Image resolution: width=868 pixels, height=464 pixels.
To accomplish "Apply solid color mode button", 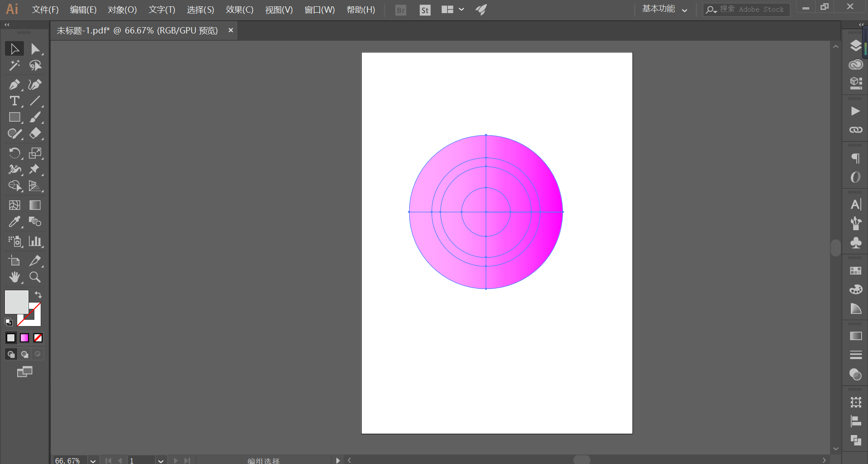I will [11, 338].
